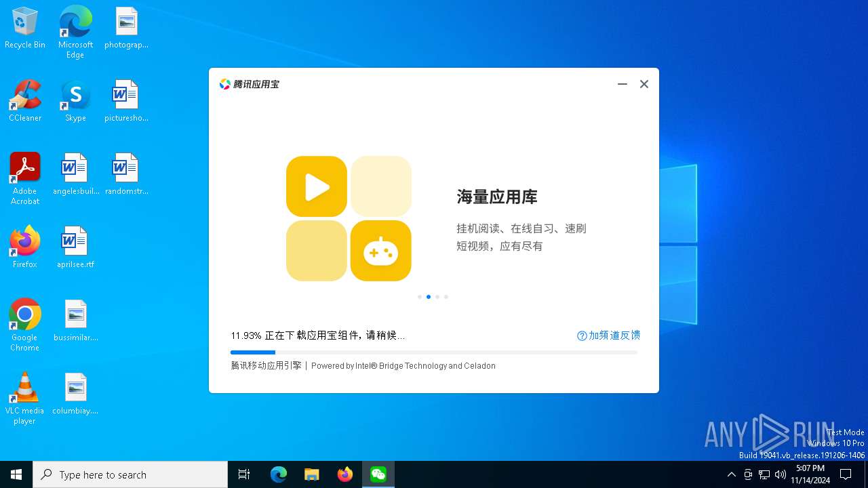Select the first carousel page dot
Image resolution: width=868 pixels, height=488 pixels.
420,297
